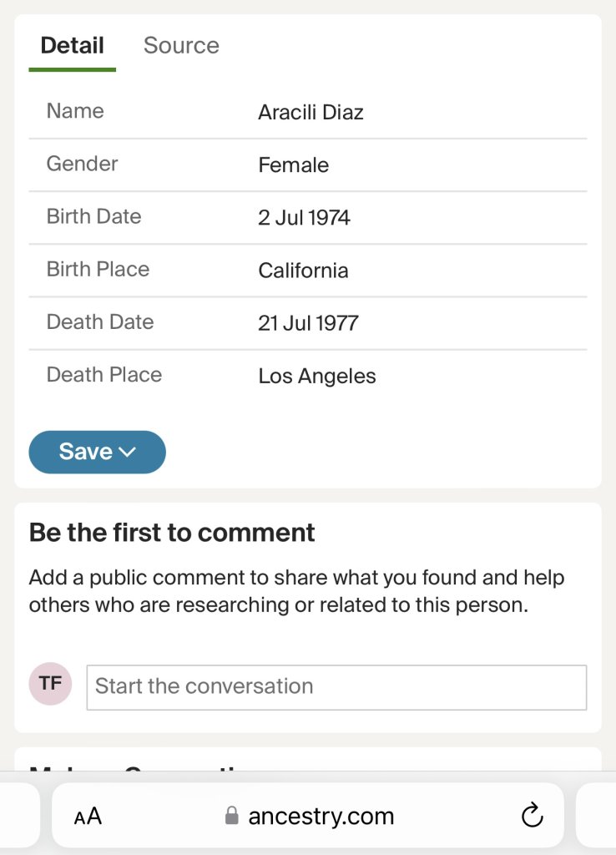
Task: Tap the ancestry.com address bar
Action: [x=321, y=816]
